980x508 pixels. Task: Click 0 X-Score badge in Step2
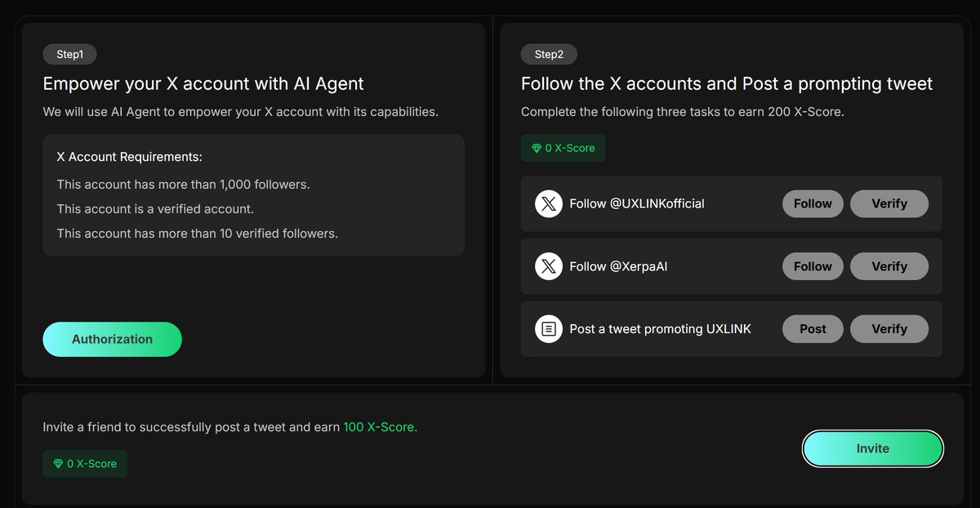click(563, 148)
